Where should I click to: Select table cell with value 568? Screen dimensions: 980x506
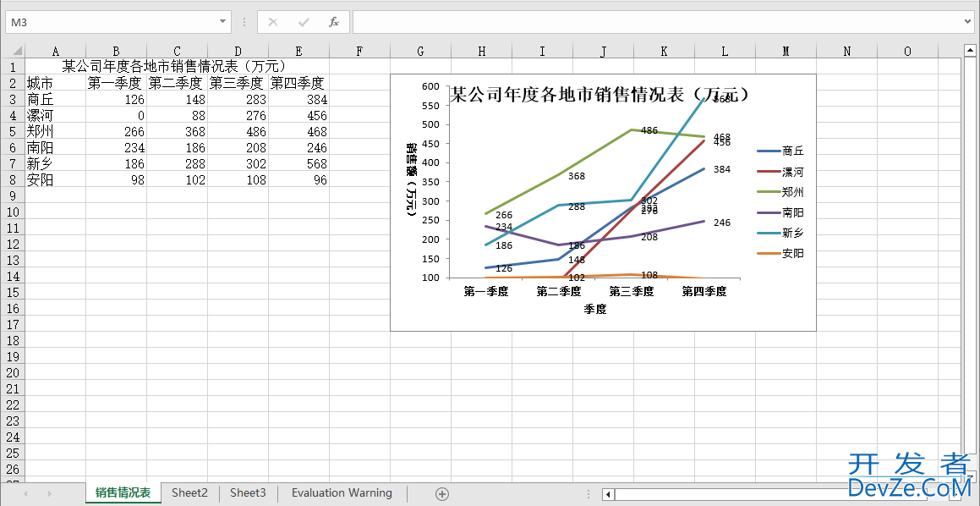298,163
